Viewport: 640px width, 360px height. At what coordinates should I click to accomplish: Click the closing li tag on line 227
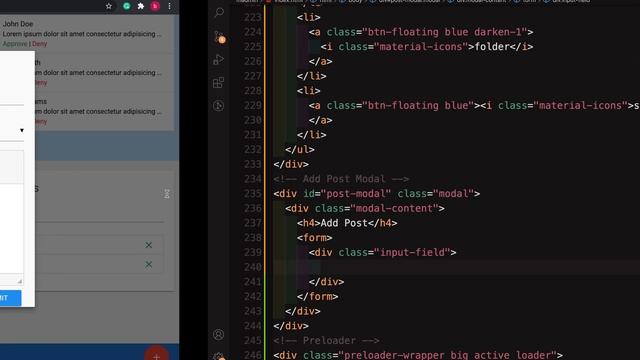coord(311,76)
